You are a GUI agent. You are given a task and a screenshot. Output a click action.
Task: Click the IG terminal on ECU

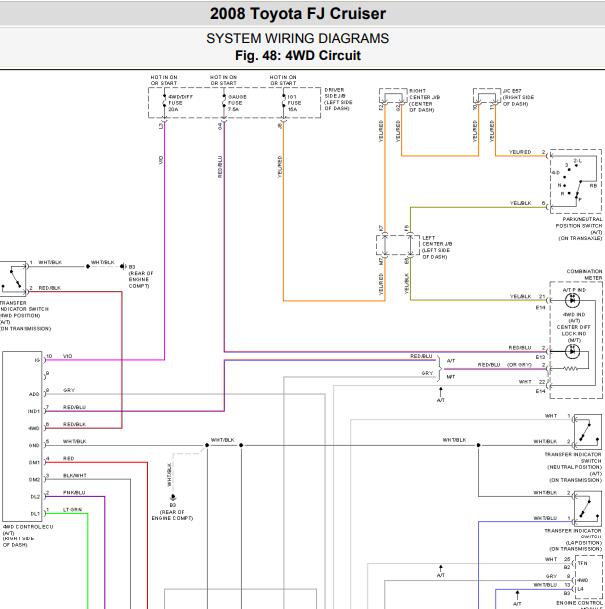pos(37,360)
